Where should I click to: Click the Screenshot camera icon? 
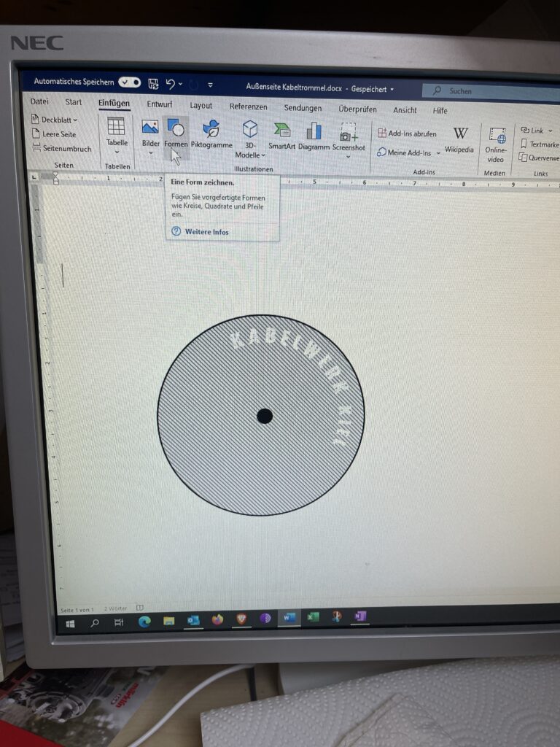coord(348,133)
